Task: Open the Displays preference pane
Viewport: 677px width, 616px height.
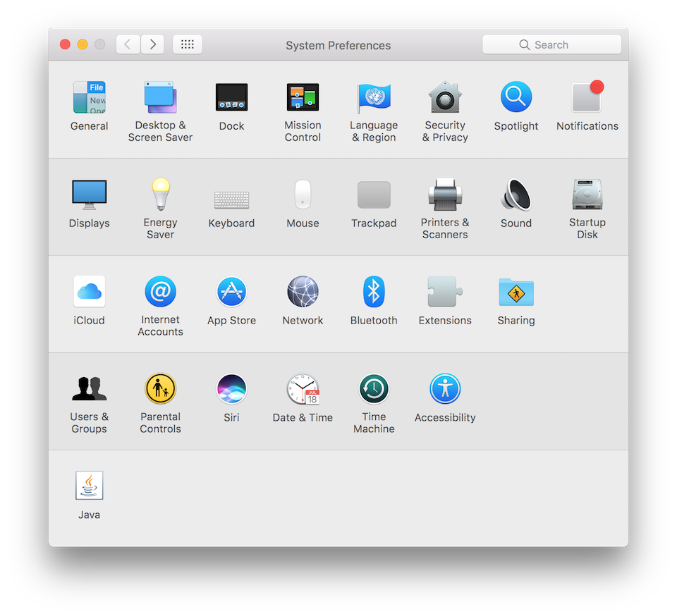Action: click(89, 195)
